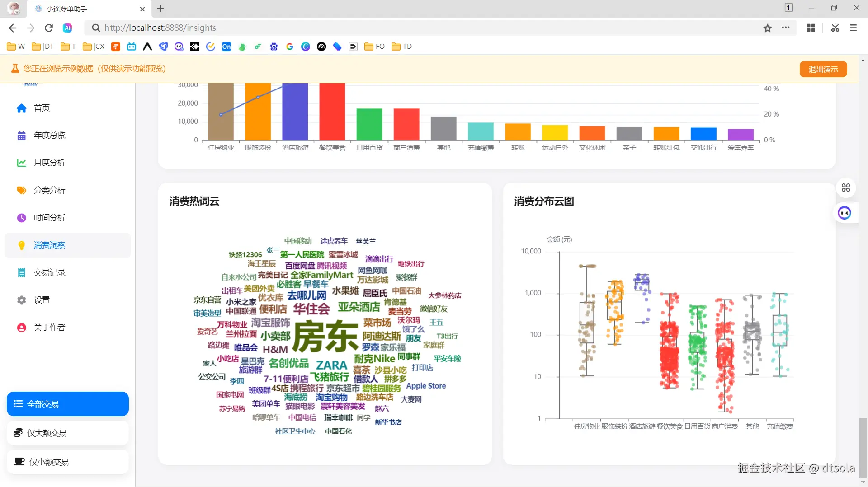Screen dimensions: 868x487
Task: Select the 小遥账单助手 browser tab
Action: tap(89, 9)
